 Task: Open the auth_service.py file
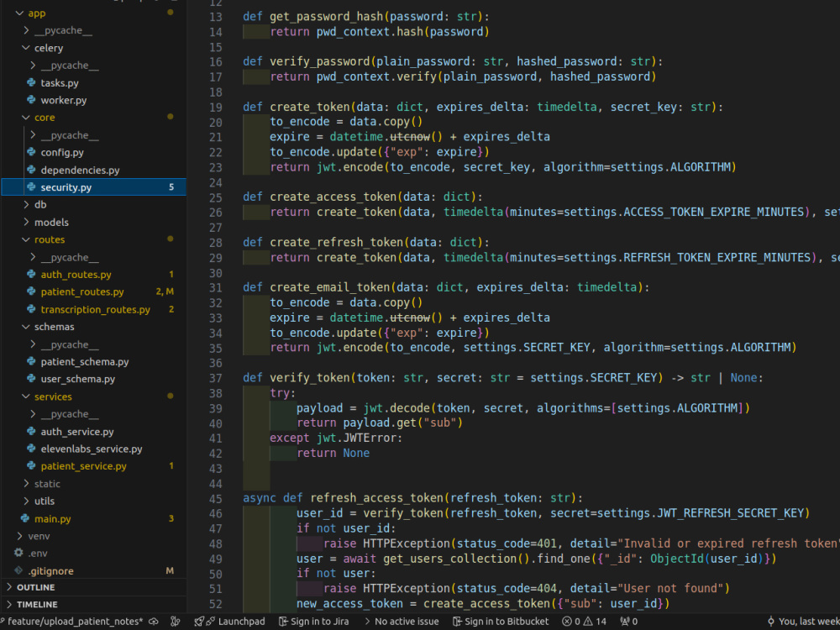77,432
